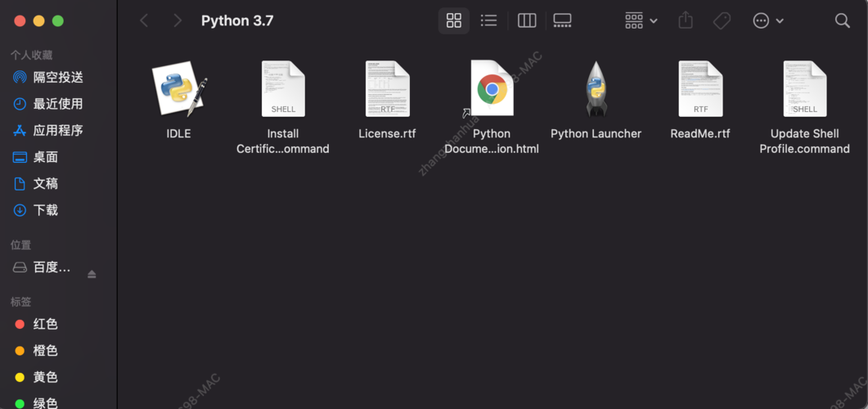The image size is (868, 409).
Task: Select the ReadMe.rtf document icon
Action: pyautogui.click(x=700, y=88)
